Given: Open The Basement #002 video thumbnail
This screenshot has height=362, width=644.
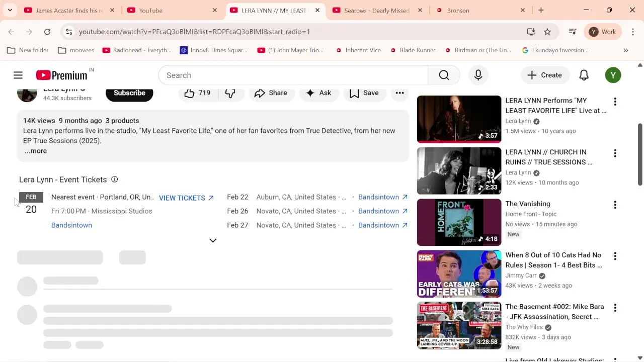Looking at the screenshot, I should 459,325.
